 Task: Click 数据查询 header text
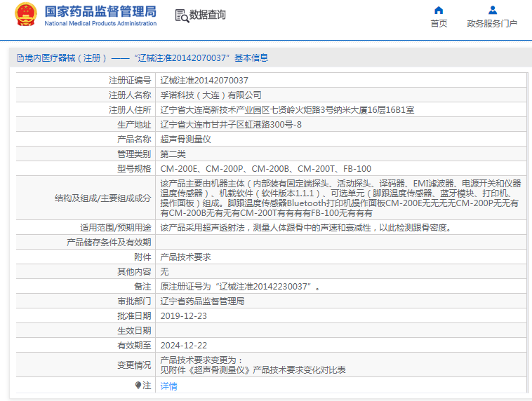tap(207, 15)
